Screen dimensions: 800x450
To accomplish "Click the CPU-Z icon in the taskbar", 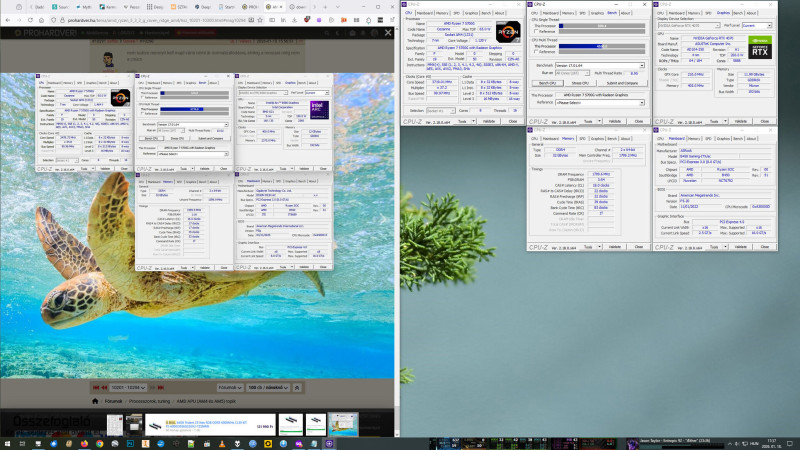I will (x=329, y=444).
